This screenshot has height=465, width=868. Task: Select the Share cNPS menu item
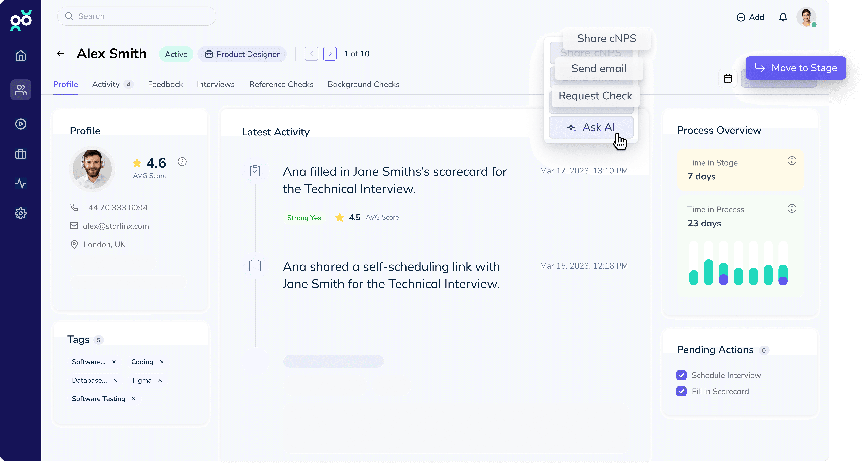tap(607, 38)
